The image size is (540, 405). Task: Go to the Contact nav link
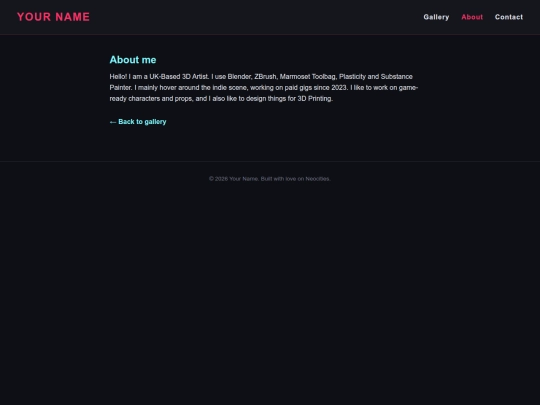pos(509,17)
